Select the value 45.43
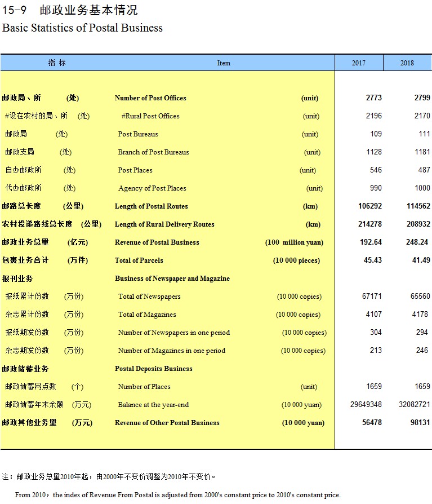Image resolution: width=432 pixels, height=504 pixels. 373,260
